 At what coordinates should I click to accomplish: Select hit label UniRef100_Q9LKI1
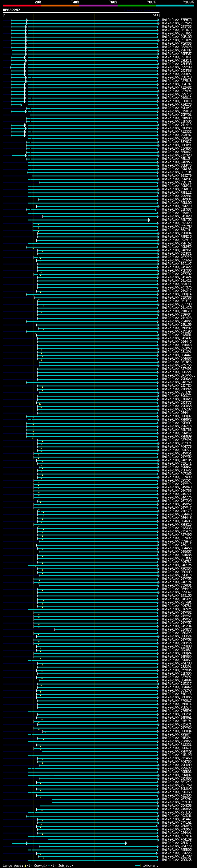pyautogui.click(x=177, y=61)
